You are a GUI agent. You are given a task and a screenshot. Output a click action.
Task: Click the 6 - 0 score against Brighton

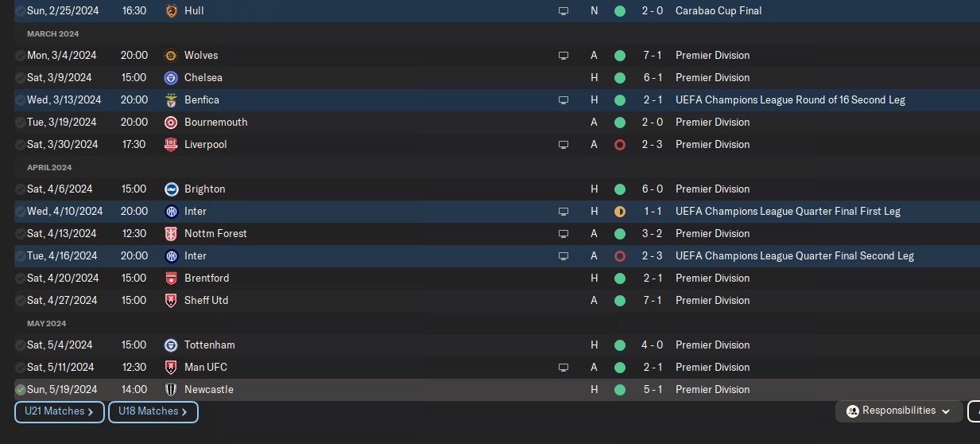click(x=652, y=189)
